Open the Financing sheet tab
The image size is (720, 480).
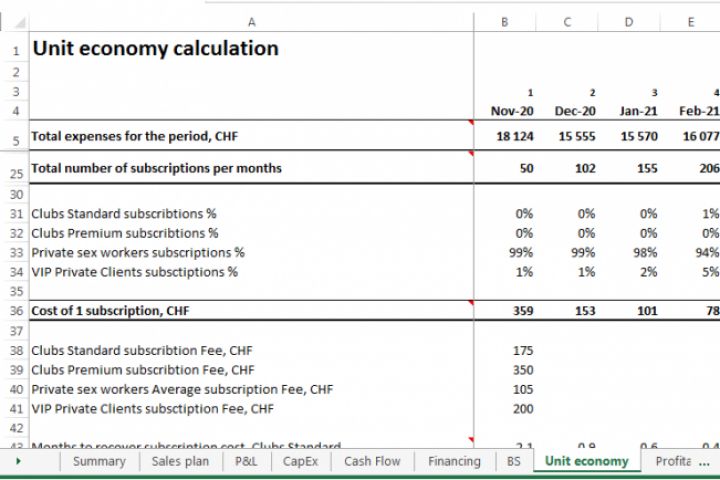point(454,462)
